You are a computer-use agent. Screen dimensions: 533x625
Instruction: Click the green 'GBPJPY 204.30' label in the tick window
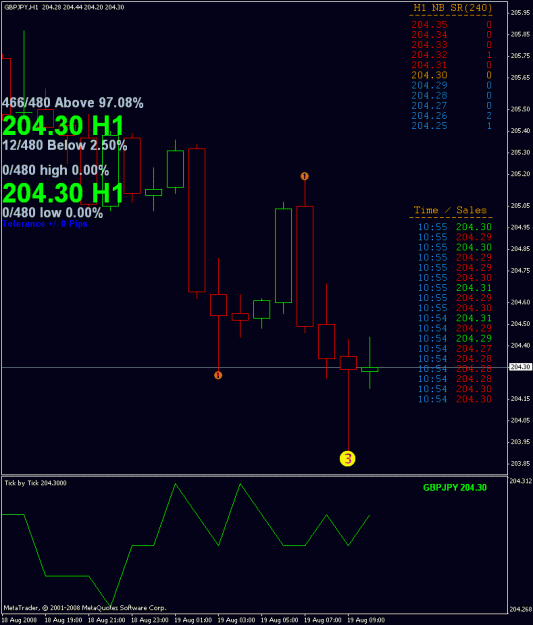pos(455,487)
